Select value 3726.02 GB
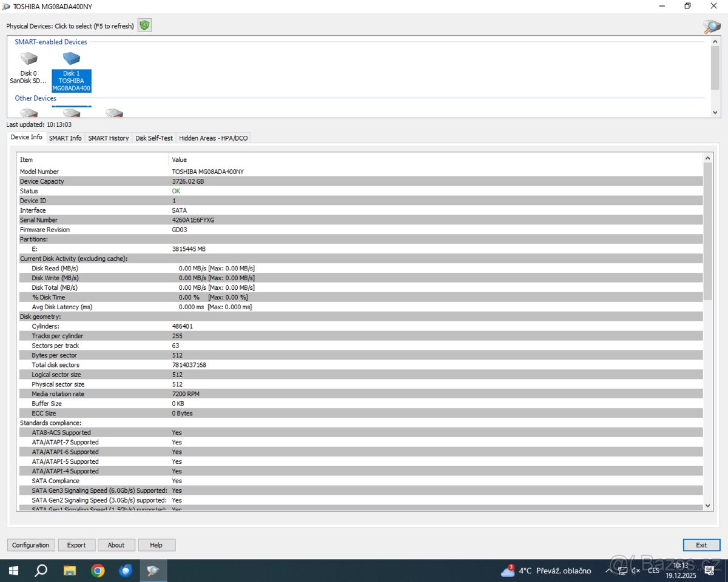 [x=188, y=181]
